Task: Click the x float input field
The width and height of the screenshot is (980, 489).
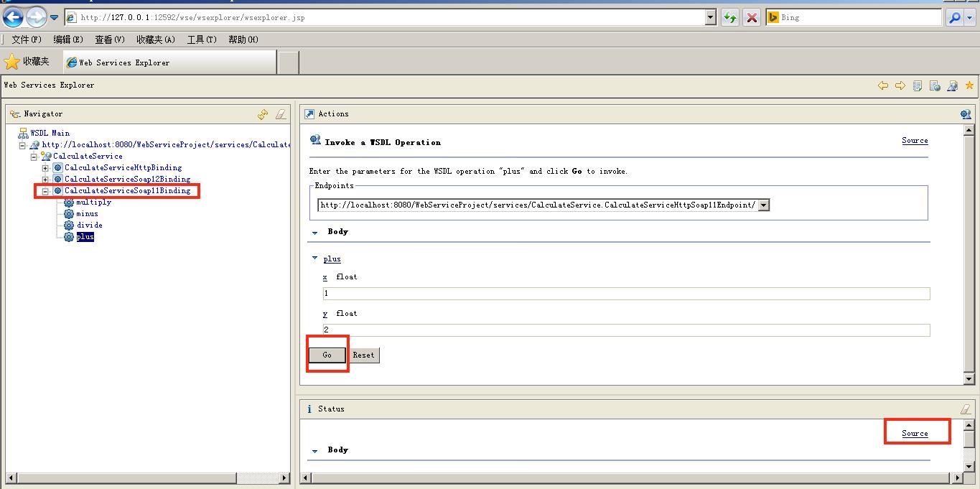Action: click(x=626, y=294)
